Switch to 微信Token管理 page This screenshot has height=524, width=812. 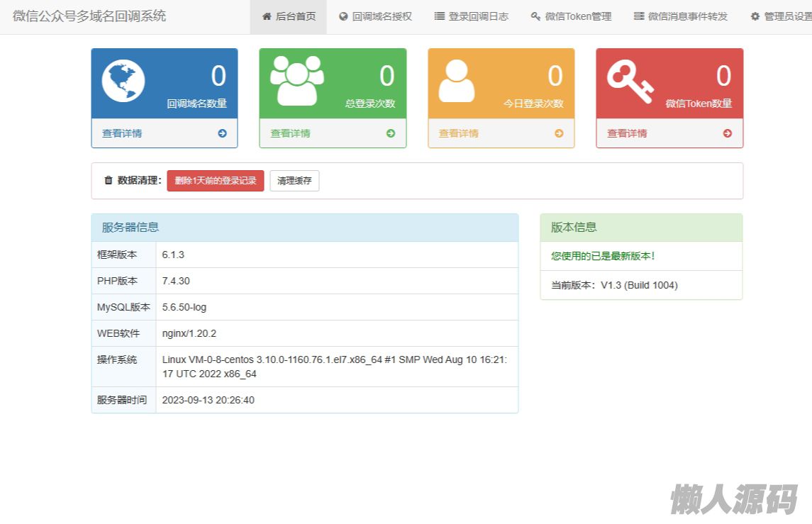tap(571, 16)
